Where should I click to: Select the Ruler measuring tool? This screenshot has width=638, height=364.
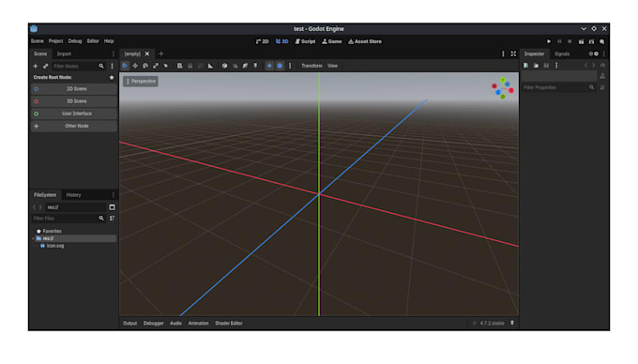pos(210,66)
